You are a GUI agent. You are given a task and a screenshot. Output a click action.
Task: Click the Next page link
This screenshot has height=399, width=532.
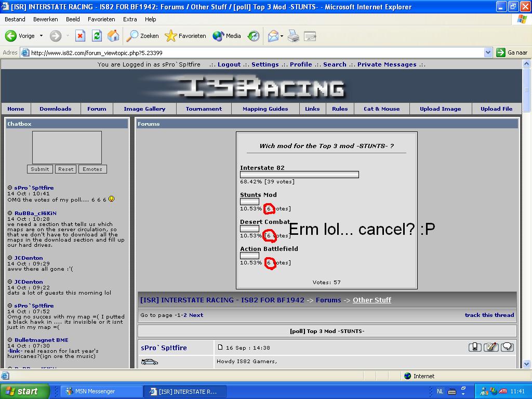tap(196, 315)
